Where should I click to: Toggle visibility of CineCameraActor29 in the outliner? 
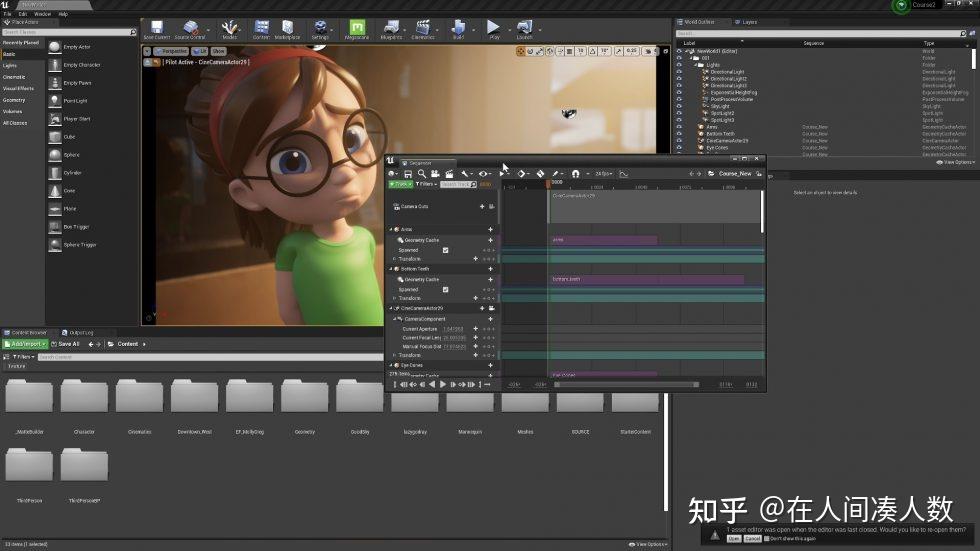coord(679,141)
